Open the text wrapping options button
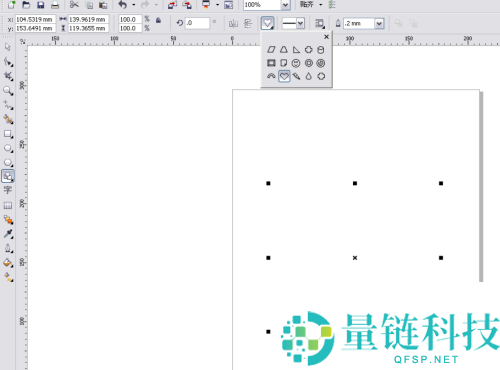This screenshot has width=500, height=370. tap(320, 23)
